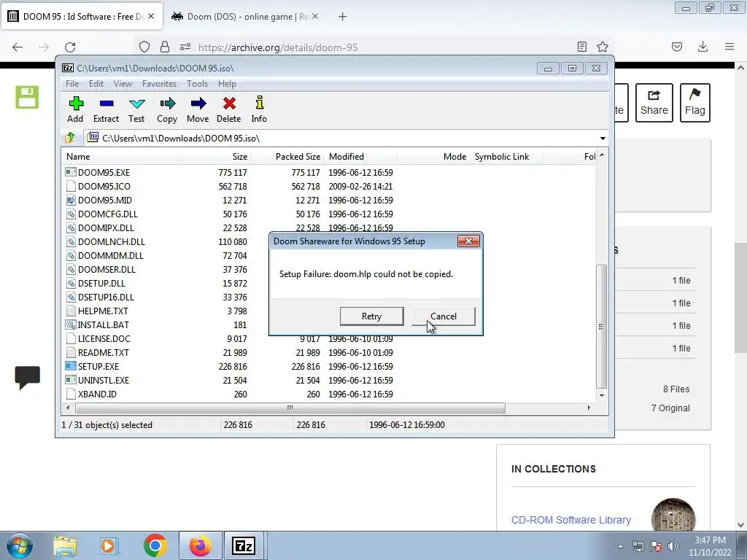The height and width of the screenshot is (560, 747).
Task: Click the taskbar clock showing 3:47 PM
Action: point(710,546)
